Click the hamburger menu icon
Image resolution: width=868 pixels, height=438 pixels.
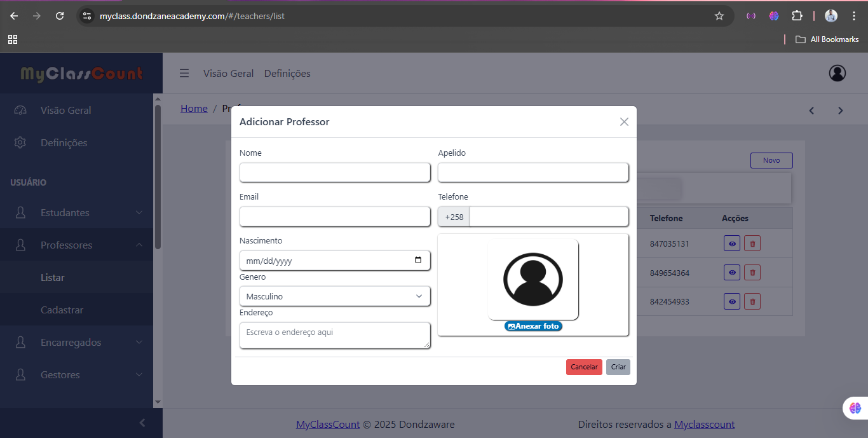[184, 73]
